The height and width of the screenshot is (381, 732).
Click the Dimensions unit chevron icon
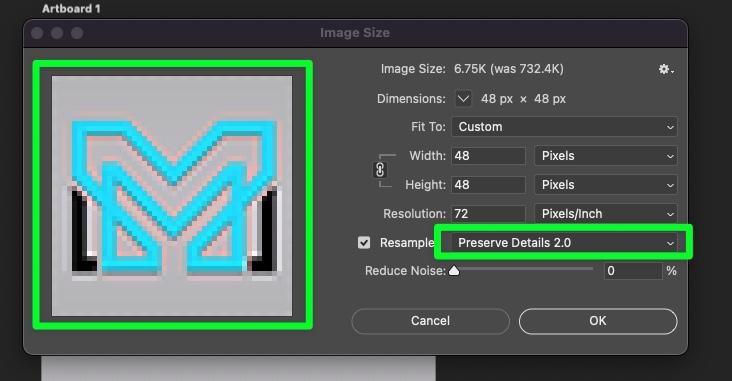pos(463,99)
